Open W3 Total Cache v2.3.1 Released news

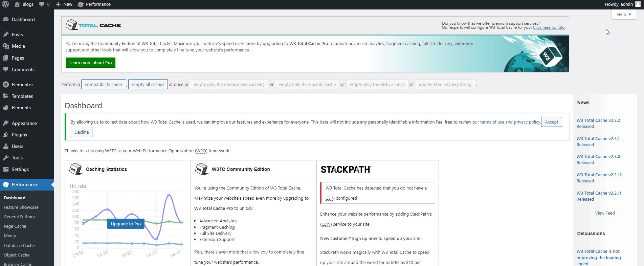pyautogui.click(x=598, y=141)
